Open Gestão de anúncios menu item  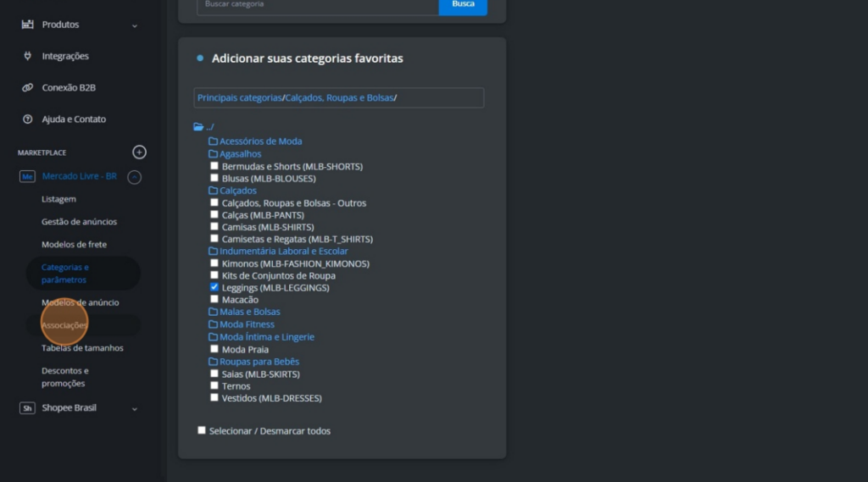79,222
